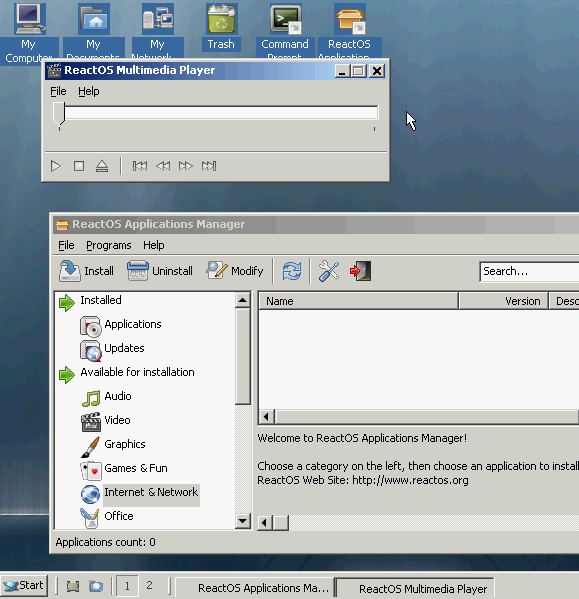Close the Multimedia Player window
This screenshot has height=599, width=579.
click(377, 71)
